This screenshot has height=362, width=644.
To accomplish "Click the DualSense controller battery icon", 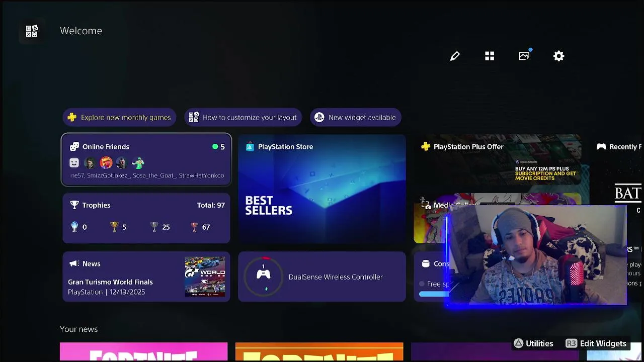I will (x=263, y=277).
